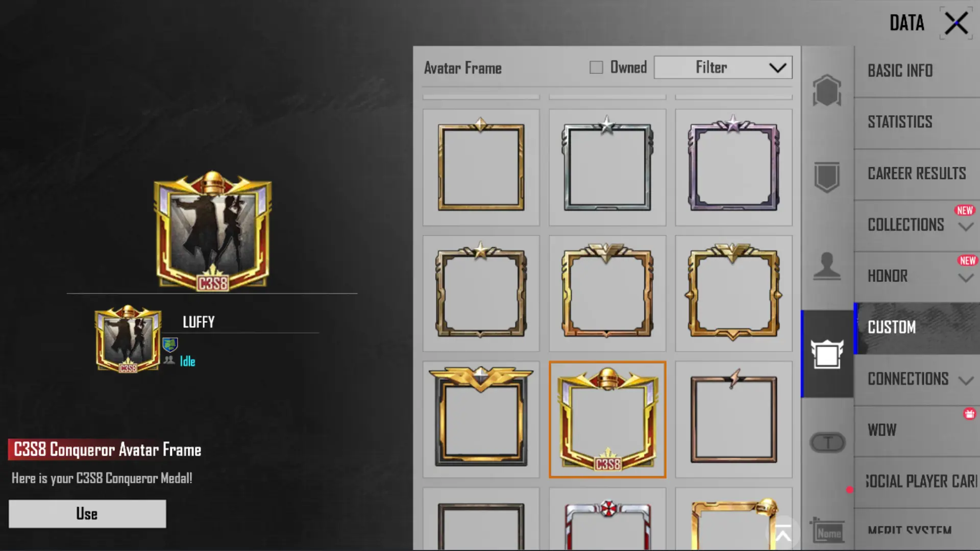Select the shield emblem sidebar icon
The width and height of the screenshot is (980, 551).
pos(827,177)
